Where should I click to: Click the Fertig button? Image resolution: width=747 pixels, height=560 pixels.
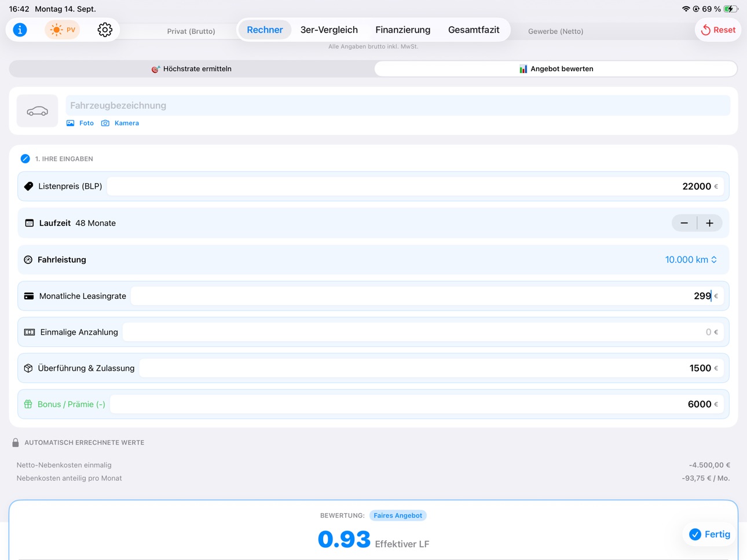710,534
